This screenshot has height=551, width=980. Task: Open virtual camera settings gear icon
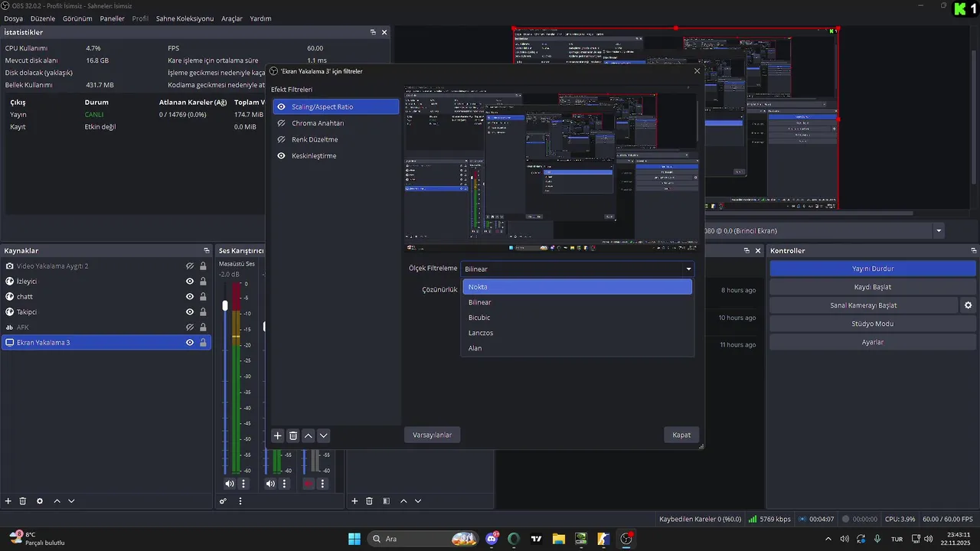pyautogui.click(x=969, y=305)
